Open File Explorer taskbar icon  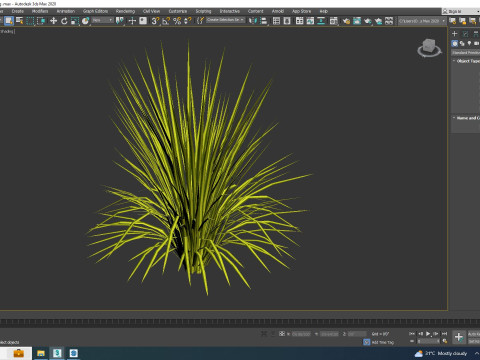(41, 353)
